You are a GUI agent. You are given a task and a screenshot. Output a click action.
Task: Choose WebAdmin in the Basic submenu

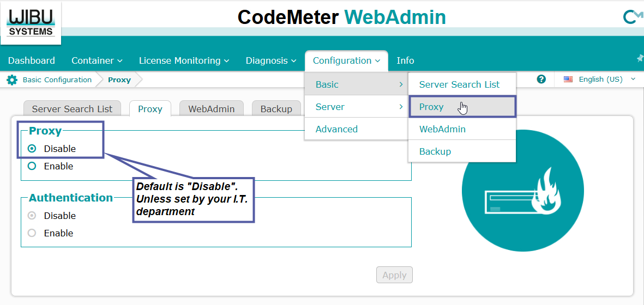point(462,129)
